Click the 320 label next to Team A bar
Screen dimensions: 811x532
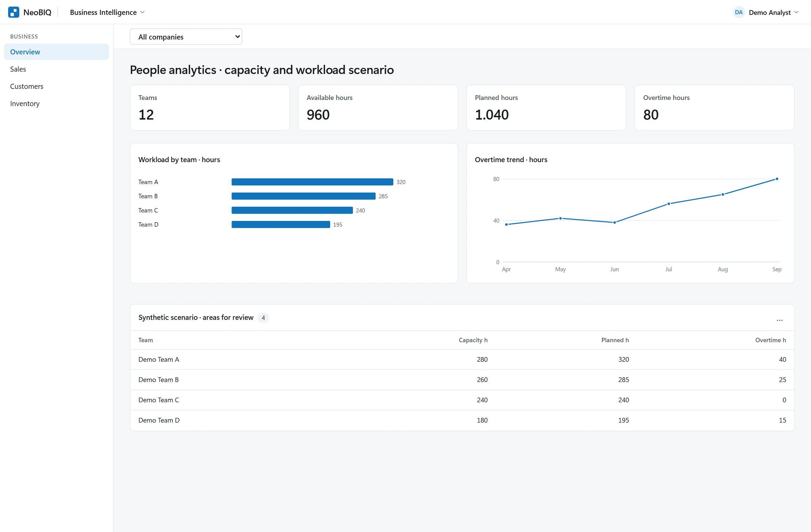point(401,182)
